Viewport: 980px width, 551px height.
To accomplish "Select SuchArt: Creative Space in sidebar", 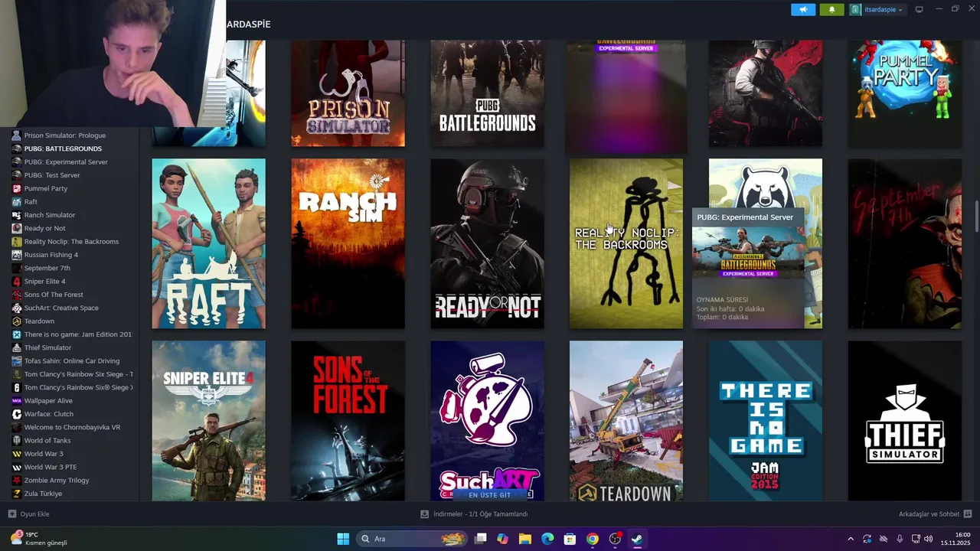I will click(x=61, y=308).
